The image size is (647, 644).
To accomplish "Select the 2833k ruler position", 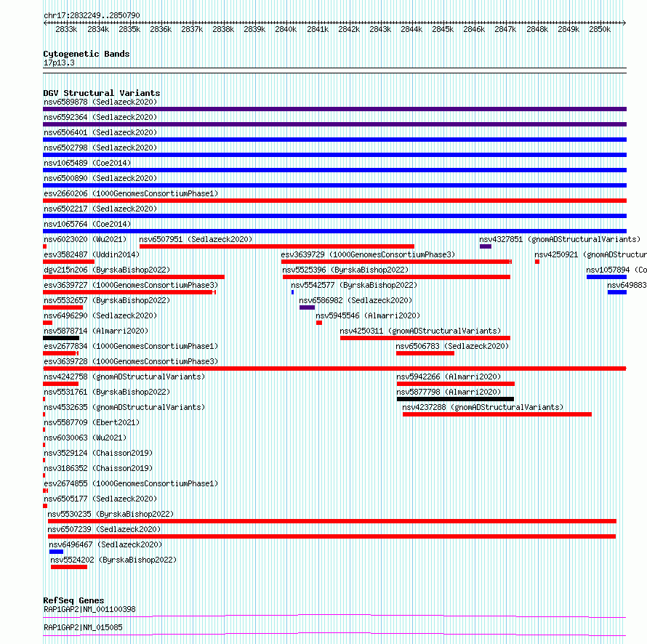I will point(66,29).
